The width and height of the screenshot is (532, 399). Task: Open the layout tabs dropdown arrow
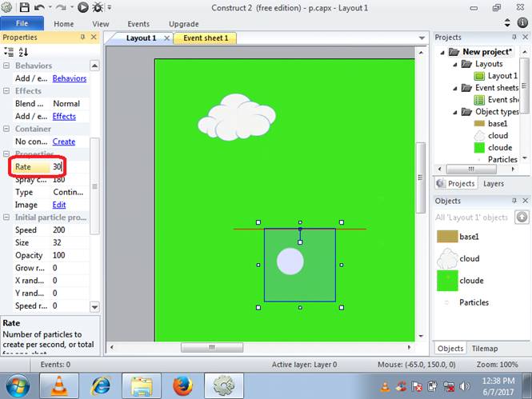(422, 38)
